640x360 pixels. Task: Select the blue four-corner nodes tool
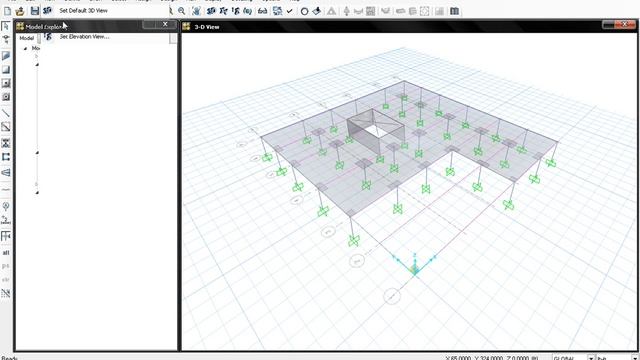pos(6,157)
